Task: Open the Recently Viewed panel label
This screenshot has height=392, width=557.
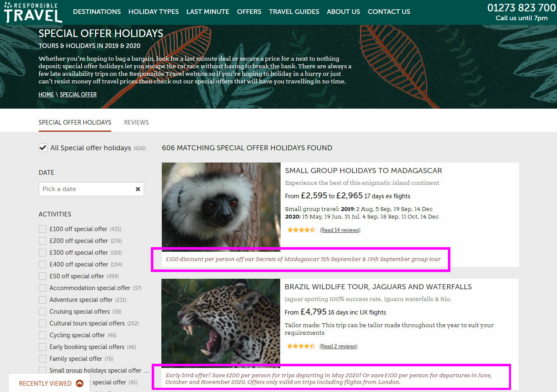Action: pos(46,384)
